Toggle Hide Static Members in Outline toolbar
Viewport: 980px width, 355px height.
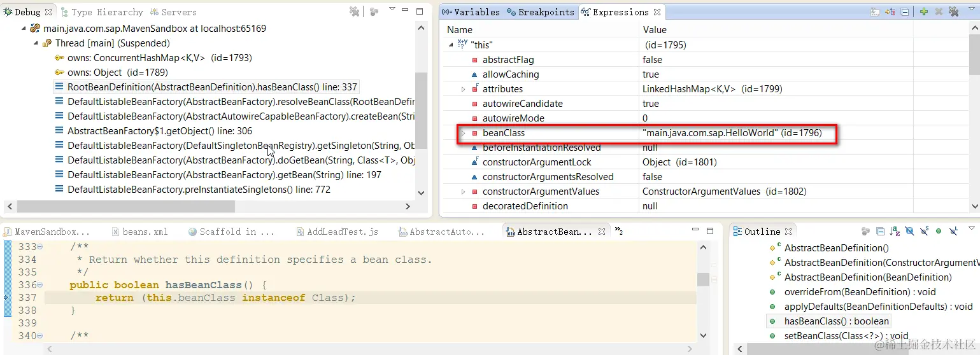click(924, 232)
